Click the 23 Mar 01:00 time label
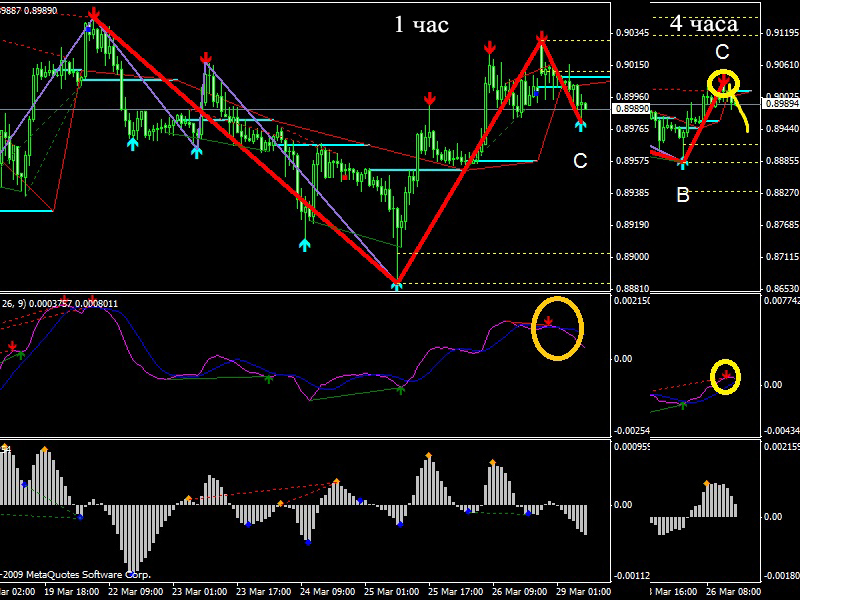 (199, 592)
